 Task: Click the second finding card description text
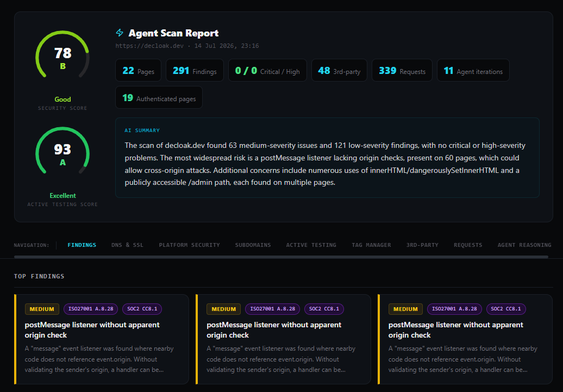point(281,359)
